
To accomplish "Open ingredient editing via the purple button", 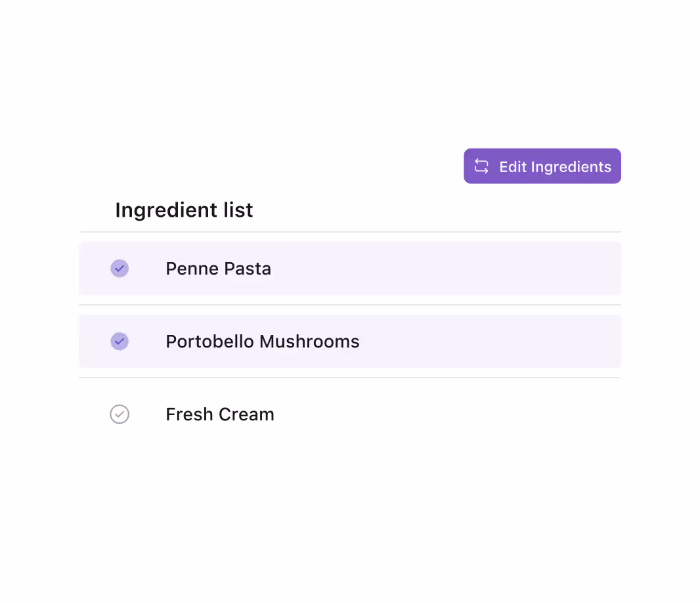I will point(542,166).
